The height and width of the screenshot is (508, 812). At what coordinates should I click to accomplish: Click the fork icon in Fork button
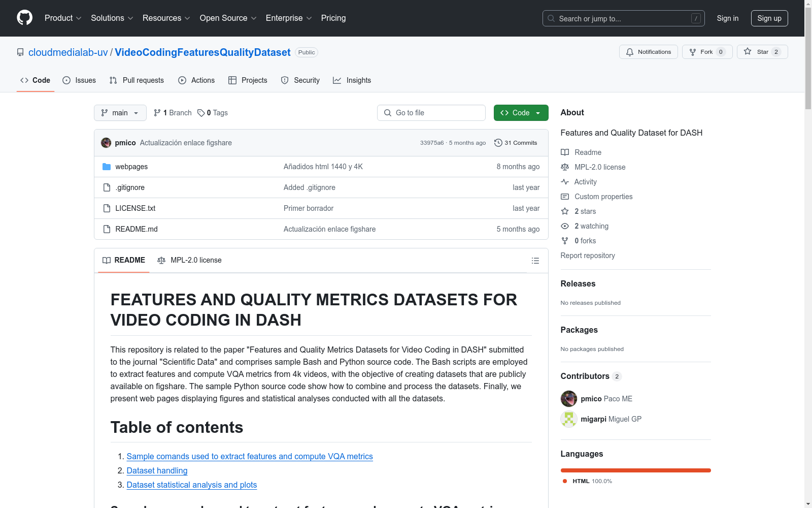(693, 52)
